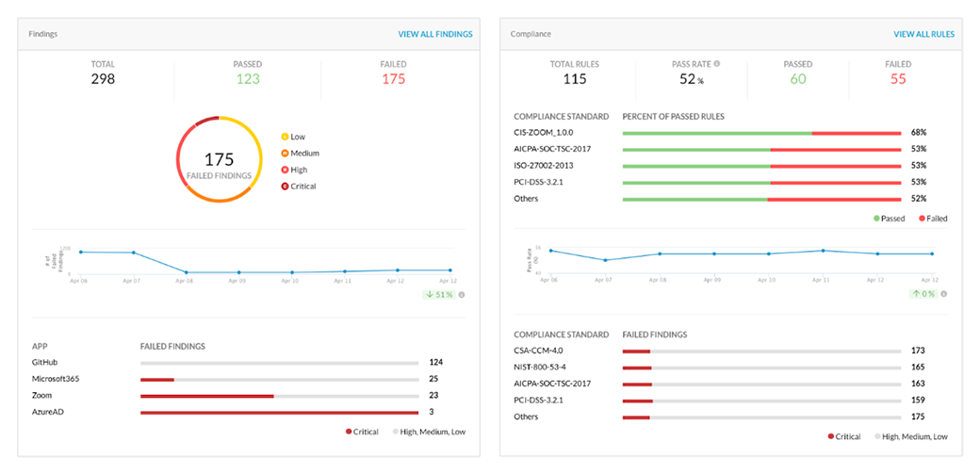980x474 pixels.
Task: Click the Apr 07 point on findings chart
Action: tap(134, 253)
